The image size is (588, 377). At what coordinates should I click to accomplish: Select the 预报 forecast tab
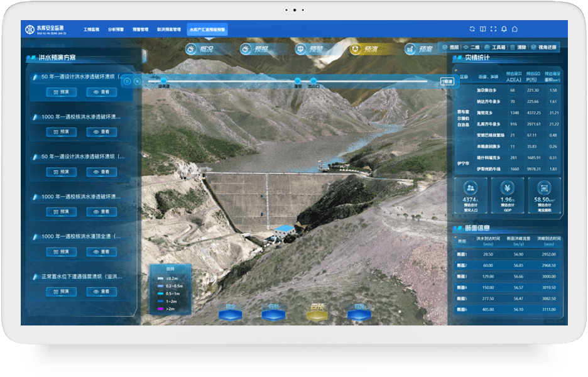coord(256,49)
